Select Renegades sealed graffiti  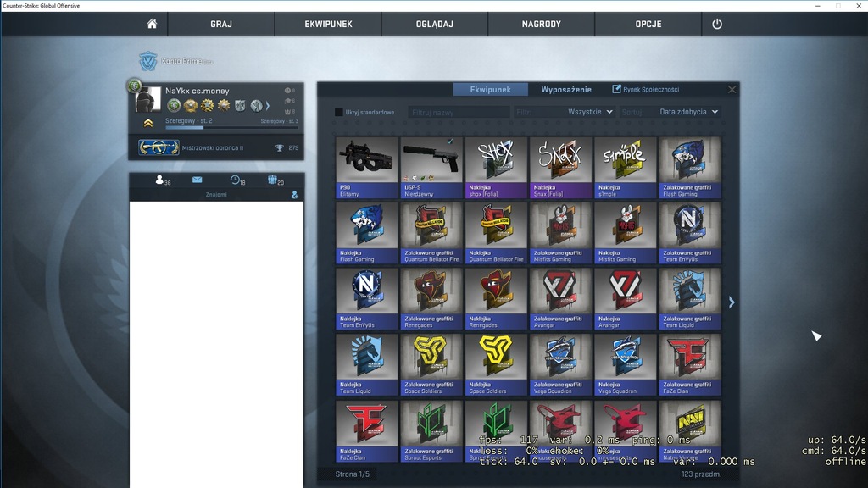(431, 299)
